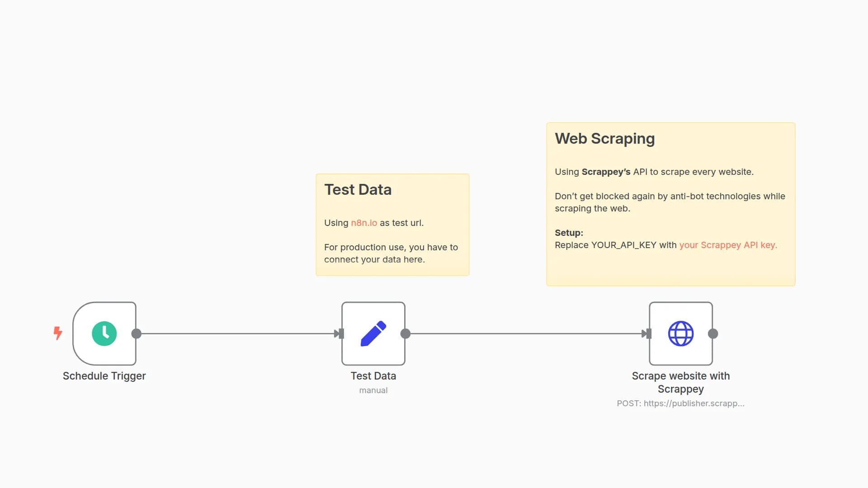Viewport: 868px width, 488px height.
Task: Click the red lightning bolt trigger icon
Action: 58,333
